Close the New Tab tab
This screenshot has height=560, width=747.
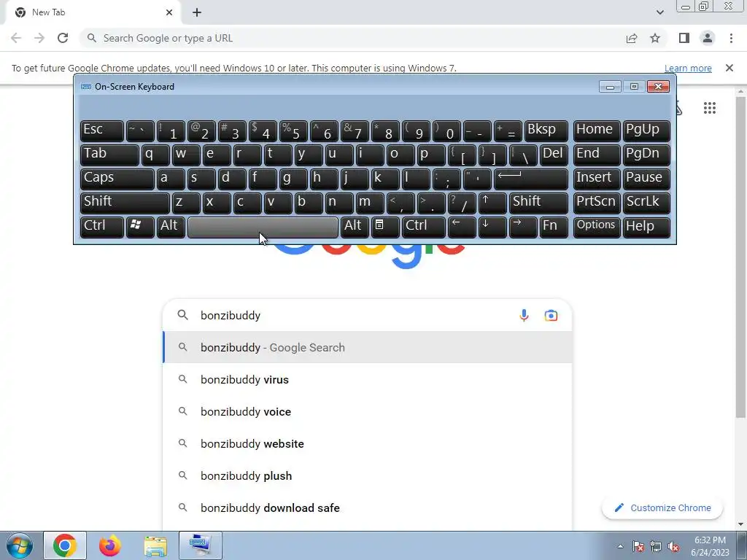pyautogui.click(x=169, y=12)
